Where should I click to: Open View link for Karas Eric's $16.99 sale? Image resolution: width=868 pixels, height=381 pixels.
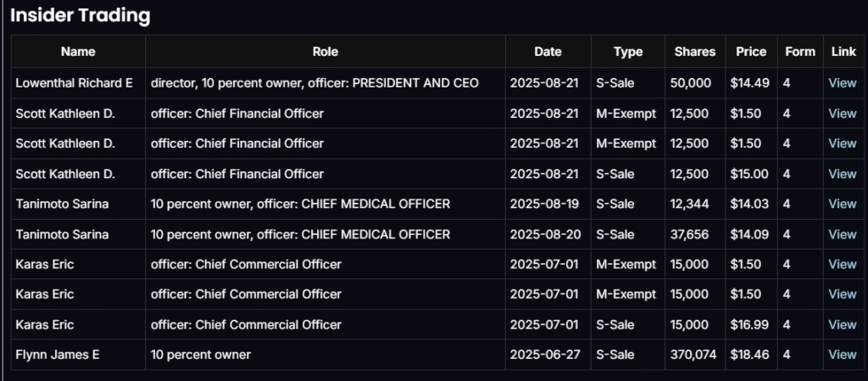842,325
